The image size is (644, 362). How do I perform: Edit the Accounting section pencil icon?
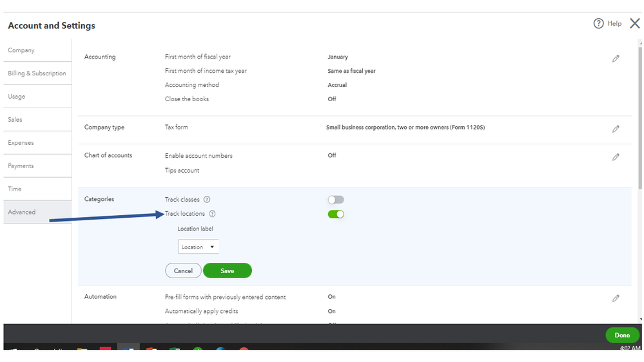pos(616,59)
